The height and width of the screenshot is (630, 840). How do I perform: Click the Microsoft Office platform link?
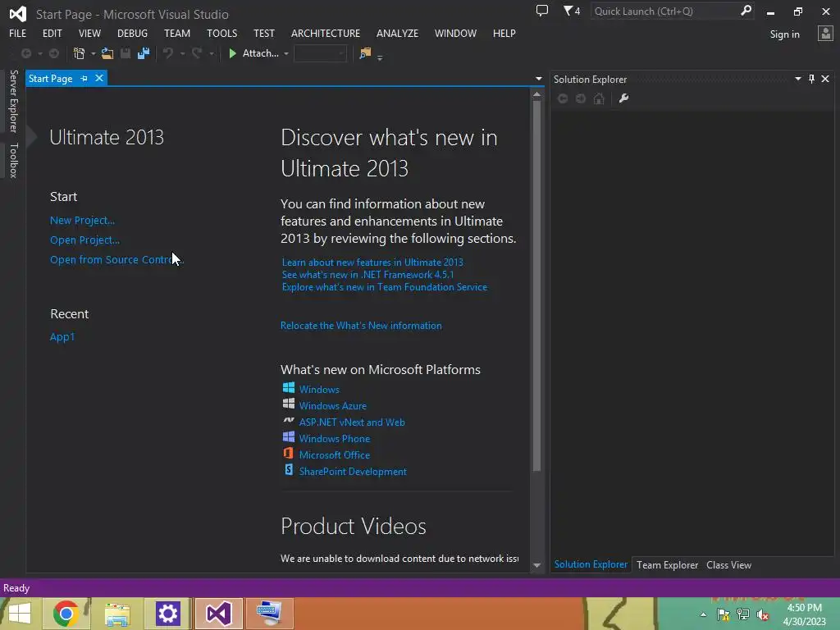[x=335, y=454]
